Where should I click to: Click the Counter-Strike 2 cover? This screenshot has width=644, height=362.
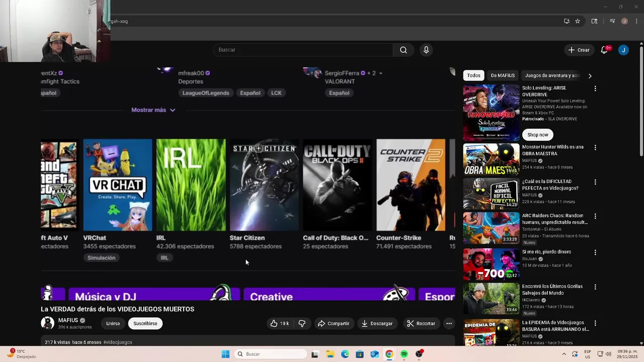pyautogui.click(x=411, y=185)
